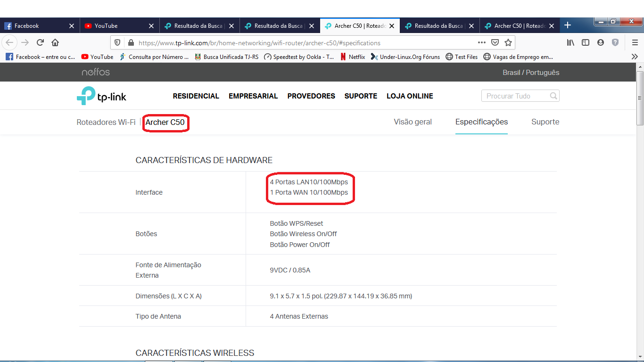Open the page actions three-dot menu
The image size is (644, 362).
481,42
